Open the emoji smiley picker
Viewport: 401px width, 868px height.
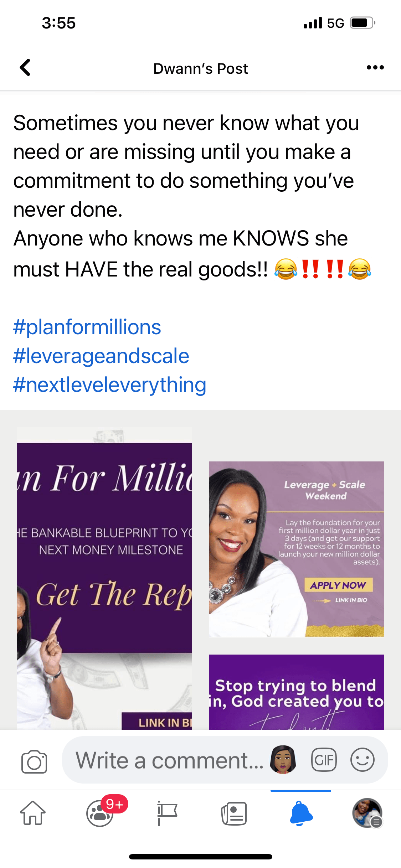(x=362, y=760)
